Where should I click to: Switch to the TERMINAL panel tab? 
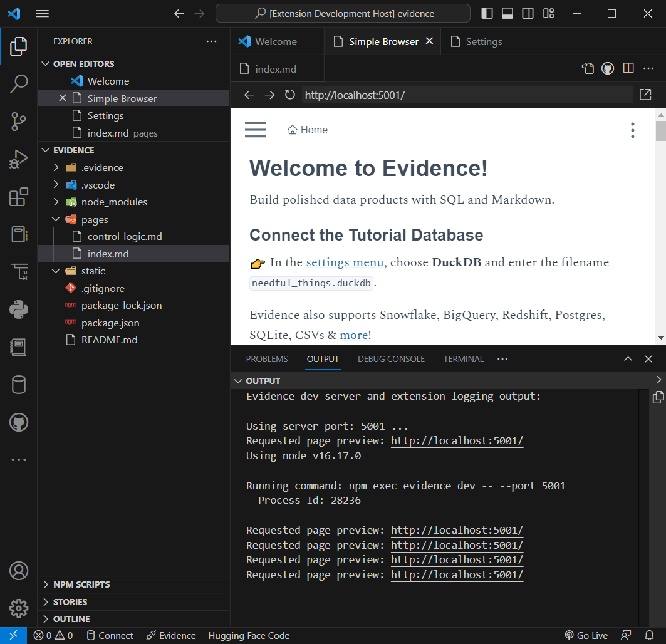(x=463, y=359)
